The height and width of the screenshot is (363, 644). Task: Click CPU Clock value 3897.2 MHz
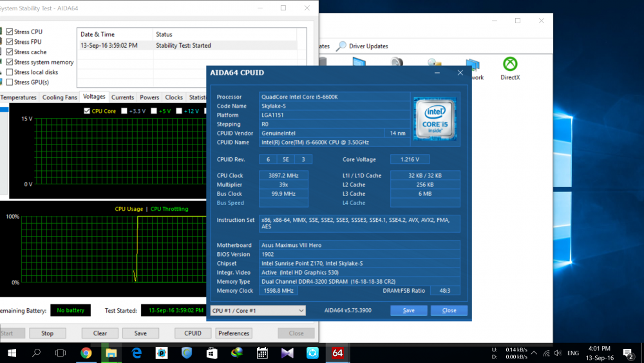283,175
